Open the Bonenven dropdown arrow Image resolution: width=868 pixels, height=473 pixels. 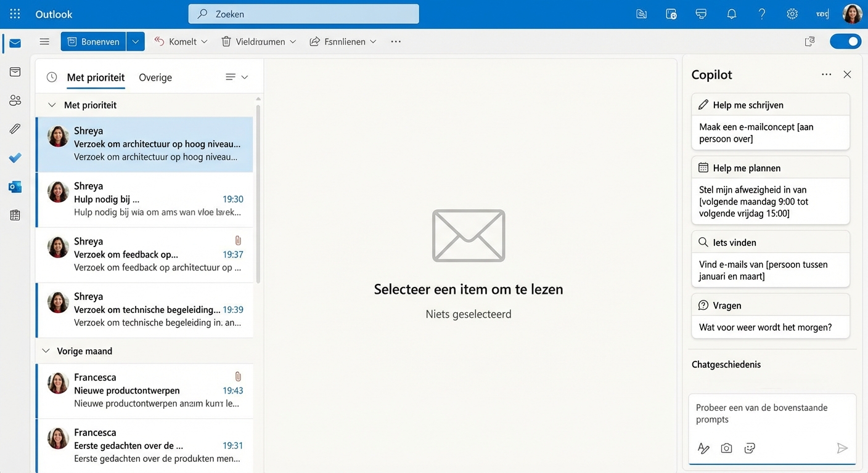point(136,41)
